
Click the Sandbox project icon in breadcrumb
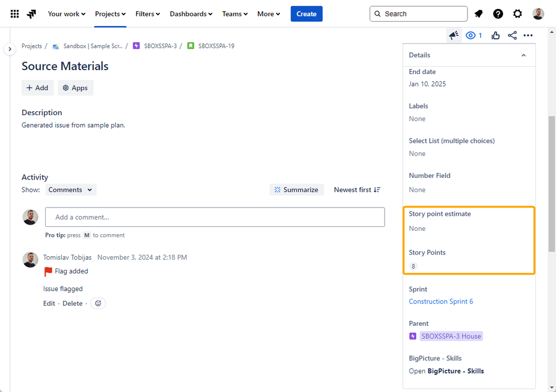[x=56, y=46]
